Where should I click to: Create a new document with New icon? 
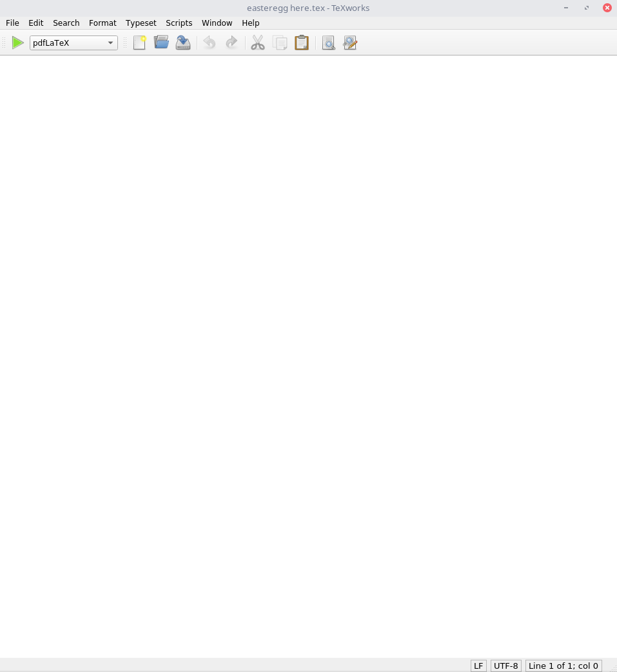click(x=139, y=43)
